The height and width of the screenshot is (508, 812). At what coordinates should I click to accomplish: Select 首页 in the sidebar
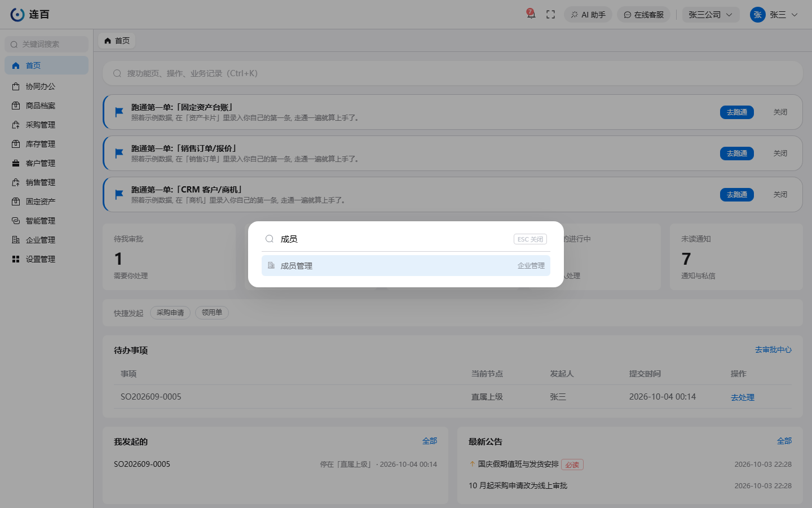46,65
